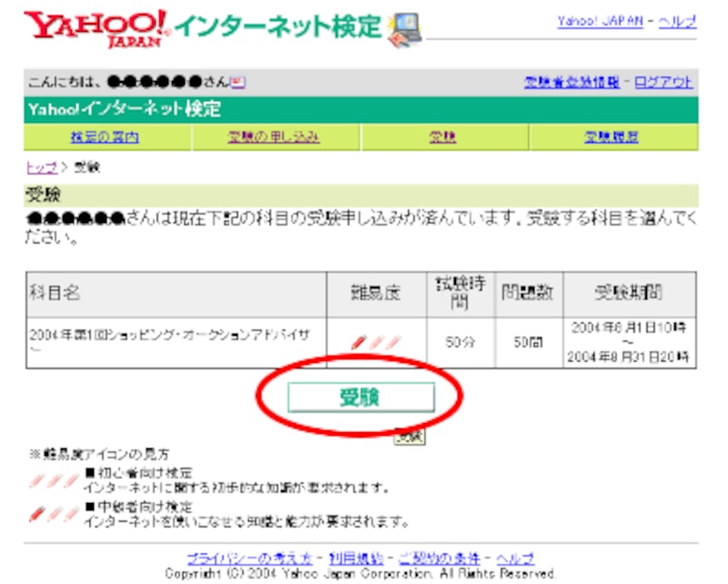This screenshot has height=584, width=728.
Task: Click the computer icon beside インターネット検定
Action: 405,31
